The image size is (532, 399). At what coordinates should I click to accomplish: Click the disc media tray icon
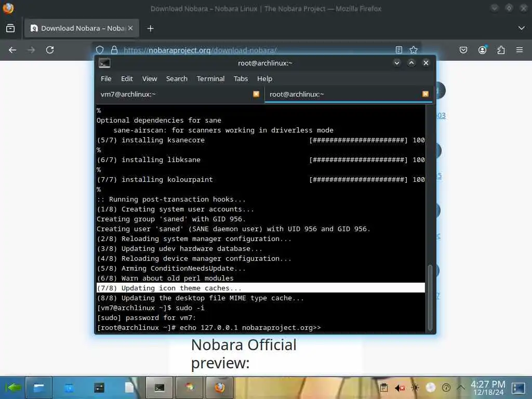coord(431,388)
